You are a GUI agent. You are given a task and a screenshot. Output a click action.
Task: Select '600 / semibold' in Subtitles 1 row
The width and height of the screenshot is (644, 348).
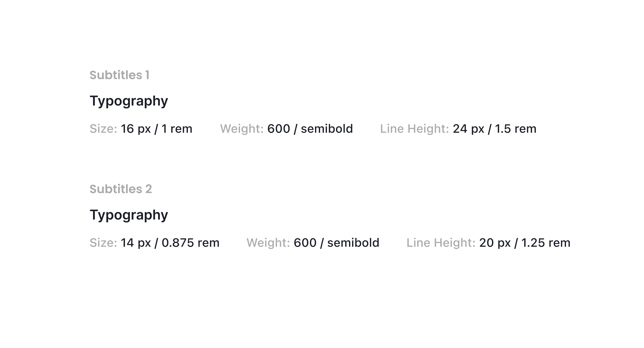(310, 129)
